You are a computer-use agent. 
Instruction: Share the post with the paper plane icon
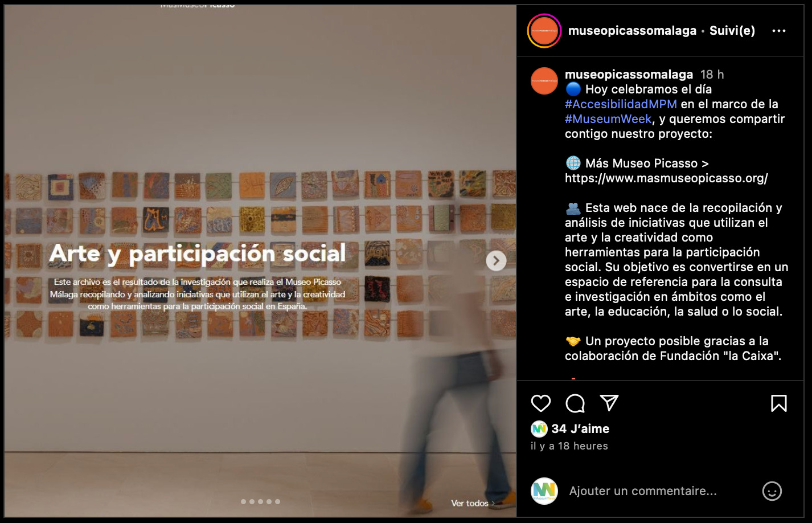coord(609,403)
